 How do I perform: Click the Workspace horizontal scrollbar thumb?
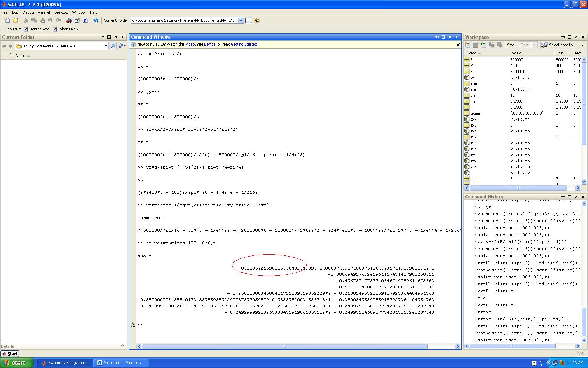pos(519,188)
